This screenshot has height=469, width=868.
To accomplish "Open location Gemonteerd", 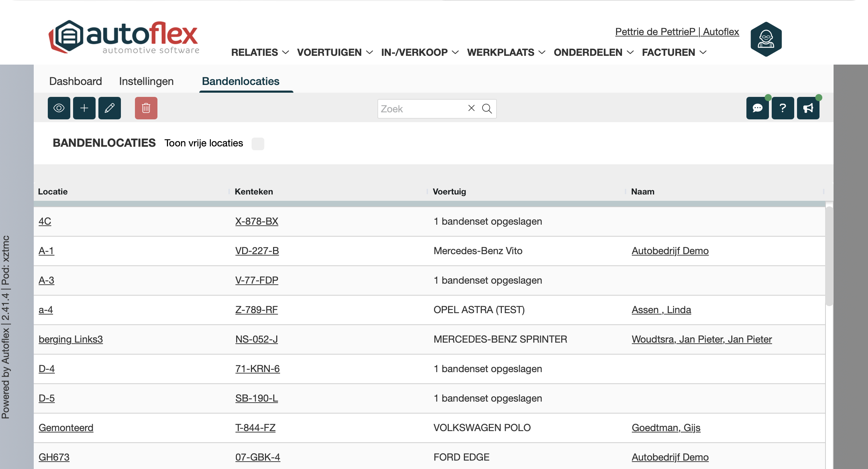I will point(66,428).
